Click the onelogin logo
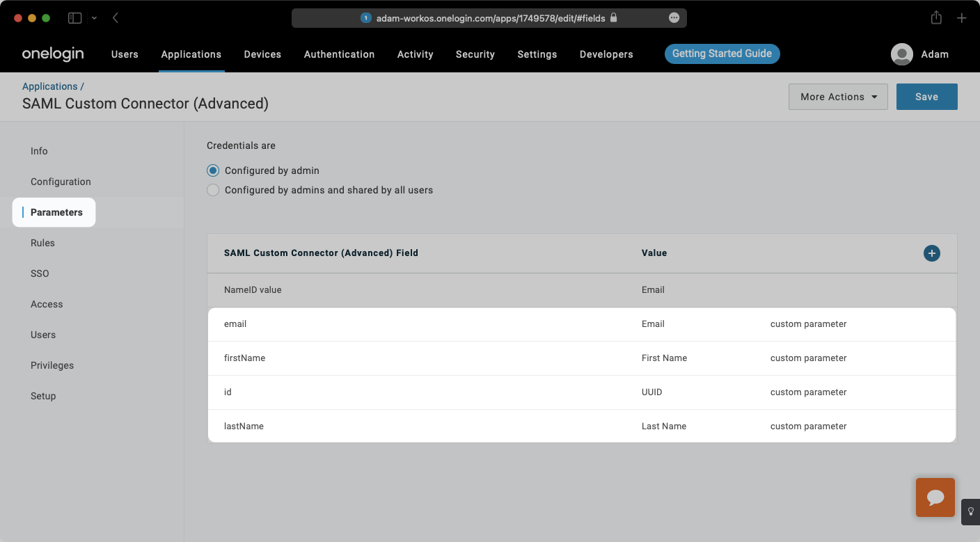The height and width of the screenshot is (542, 980). 53,54
